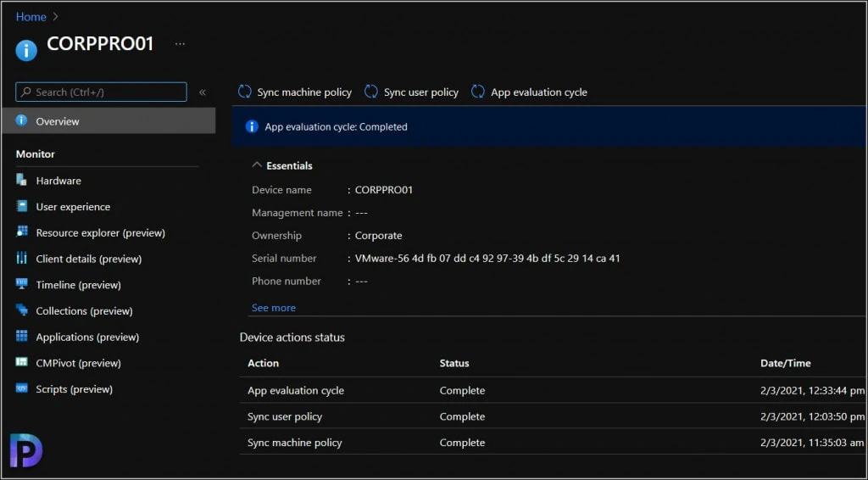Open CMPivot (preview)
Viewport: 868px width, 480px height.
click(x=78, y=363)
